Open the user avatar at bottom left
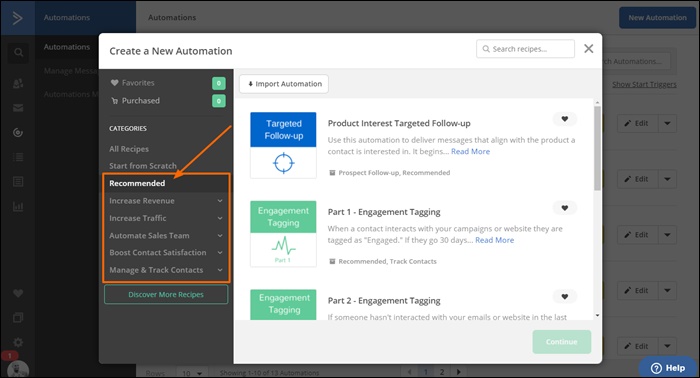The image size is (700, 378). [x=18, y=370]
